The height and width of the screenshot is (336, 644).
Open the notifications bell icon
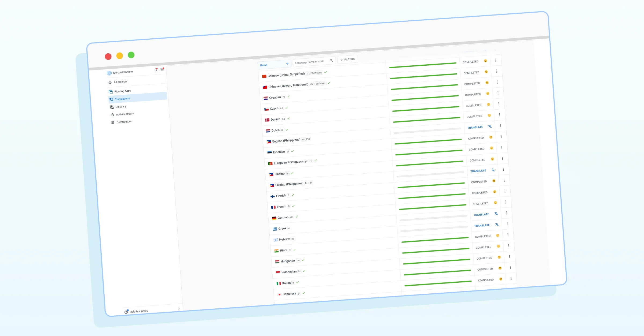(156, 70)
